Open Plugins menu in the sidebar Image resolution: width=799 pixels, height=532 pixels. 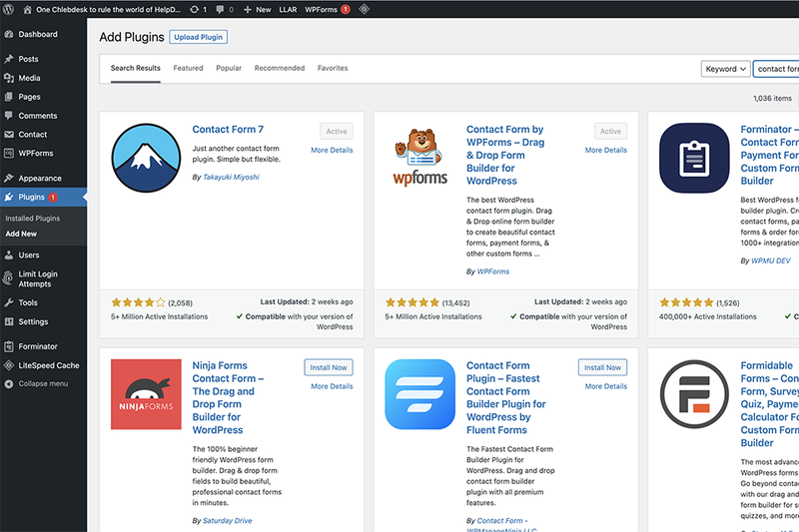click(x=43, y=197)
